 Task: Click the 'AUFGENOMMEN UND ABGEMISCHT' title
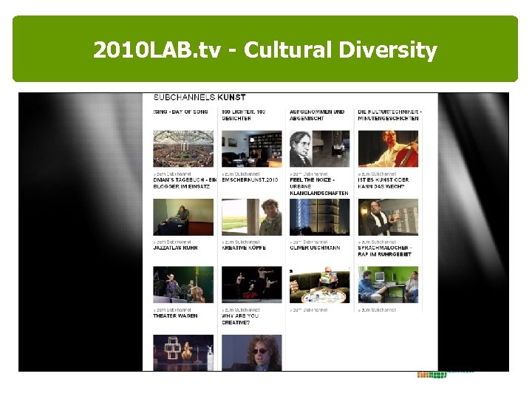(x=317, y=115)
